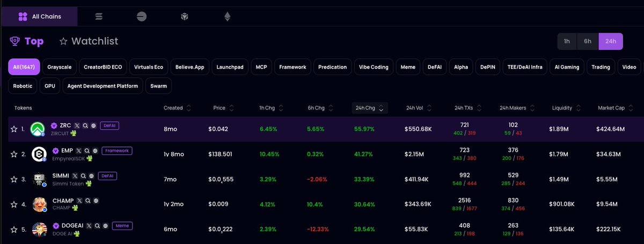The image size is (644, 244).
Task: Select the Virtuals Eco category filter
Action: pos(149,67)
